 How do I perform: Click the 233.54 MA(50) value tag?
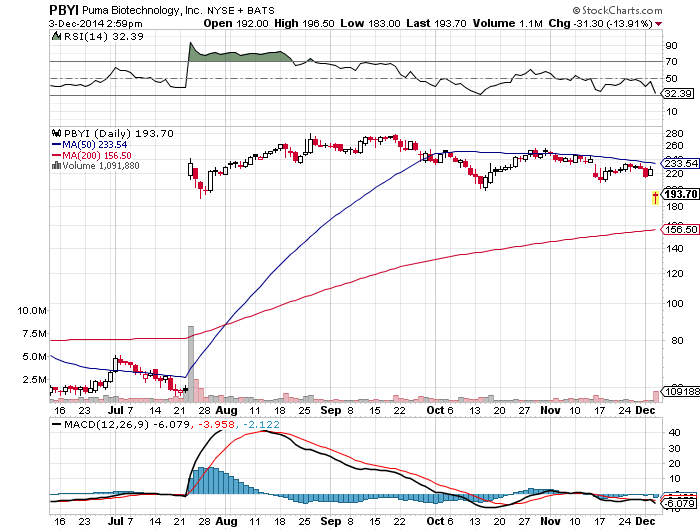[680, 163]
